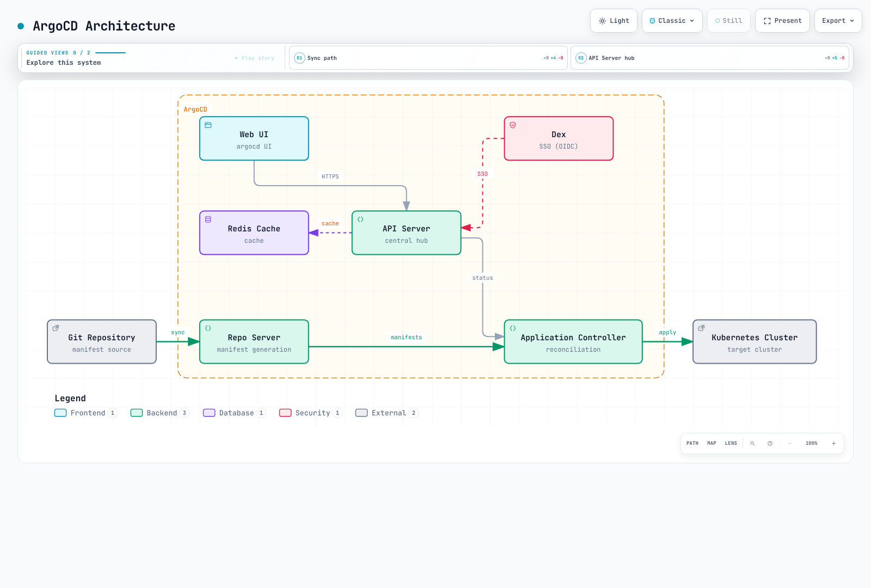Click the sync edge label
This screenshot has height=588, width=871.
[178, 332]
